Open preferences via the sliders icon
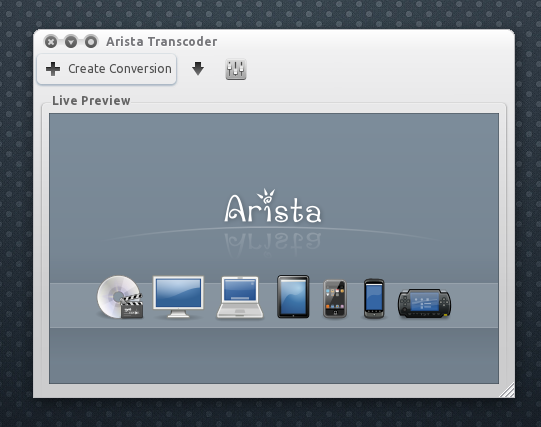Viewport: 541px width, 427px height. pyautogui.click(x=236, y=69)
